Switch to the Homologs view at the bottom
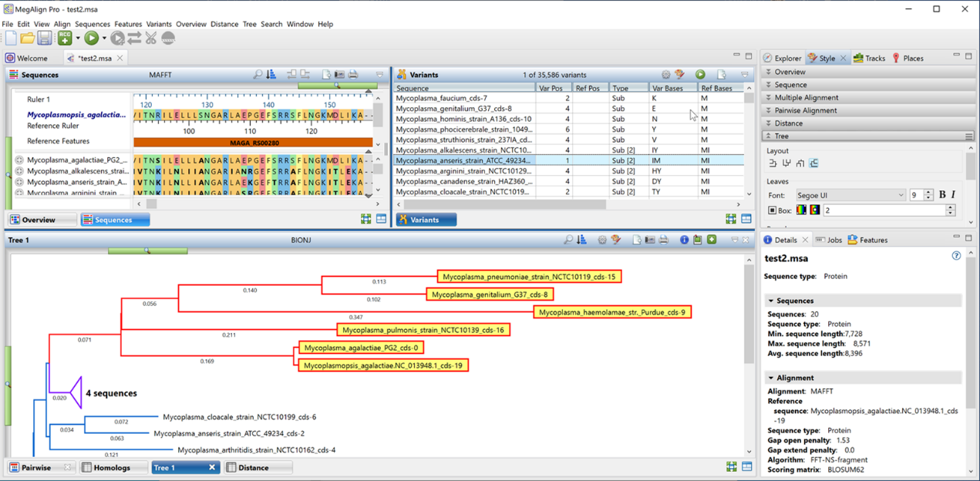980x481 pixels. (x=113, y=466)
